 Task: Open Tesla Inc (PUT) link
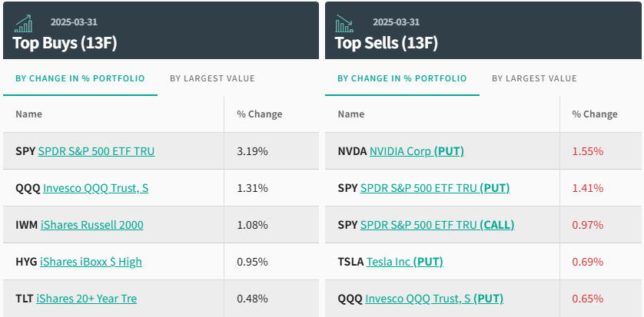tap(405, 262)
